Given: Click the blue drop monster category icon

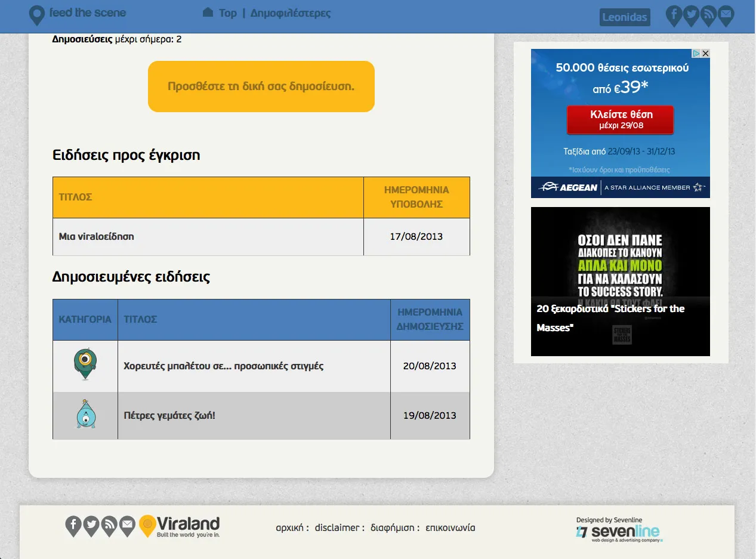Looking at the screenshot, I should 87,413.
